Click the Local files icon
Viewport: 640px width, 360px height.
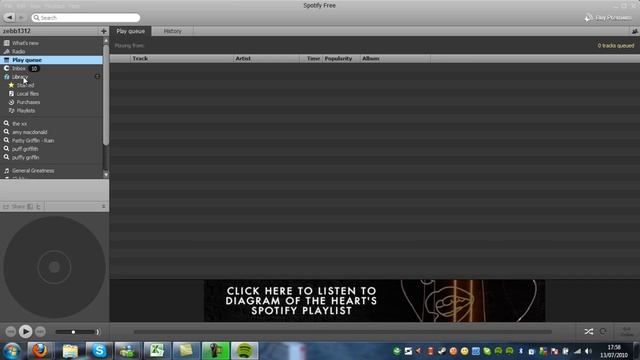point(11,93)
